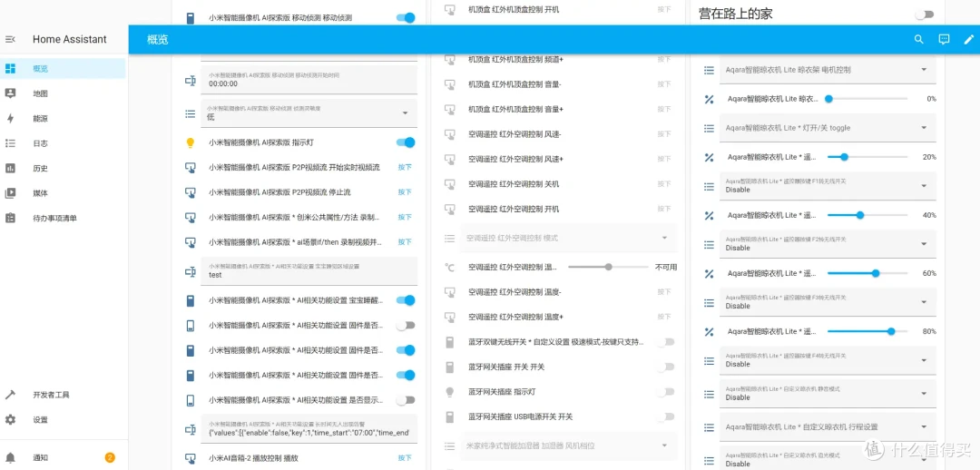The height and width of the screenshot is (470, 980).
Task: Open the 自定义晾衣机 行程设置 dropdown
Action: pyautogui.click(x=828, y=426)
